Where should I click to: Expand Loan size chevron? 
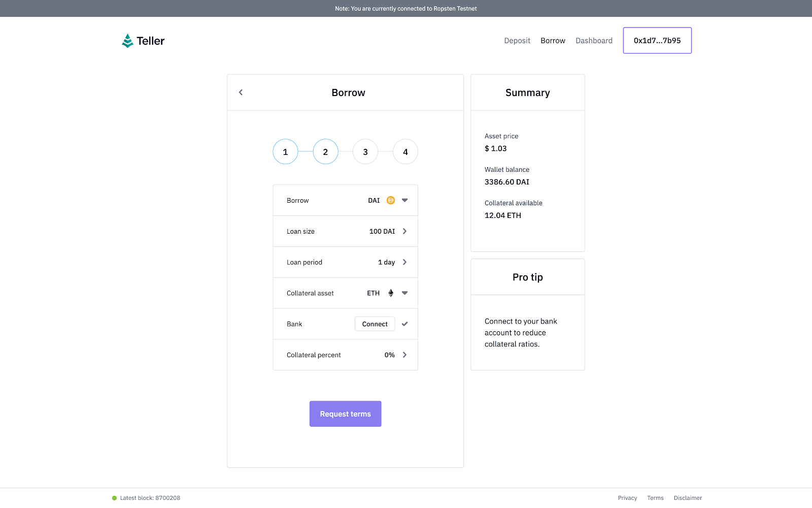pyautogui.click(x=404, y=231)
